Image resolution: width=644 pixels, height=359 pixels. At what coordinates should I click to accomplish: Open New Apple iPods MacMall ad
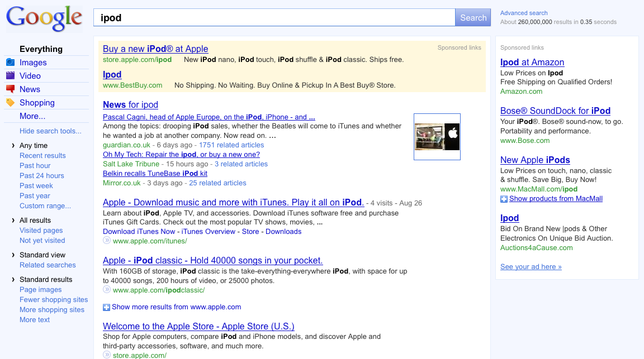pyautogui.click(x=535, y=160)
